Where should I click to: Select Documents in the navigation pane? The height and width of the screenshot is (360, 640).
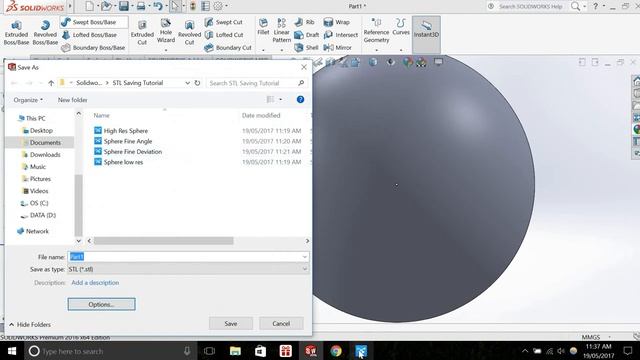[x=42, y=142]
